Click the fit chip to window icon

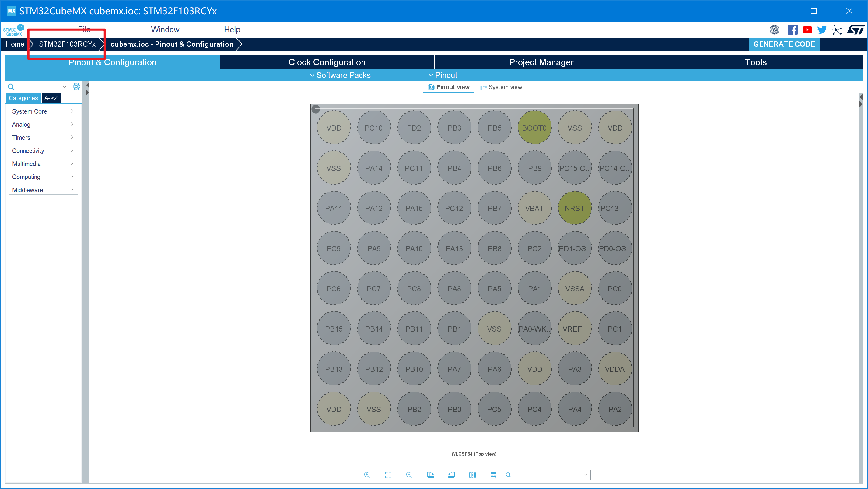pos(388,474)
